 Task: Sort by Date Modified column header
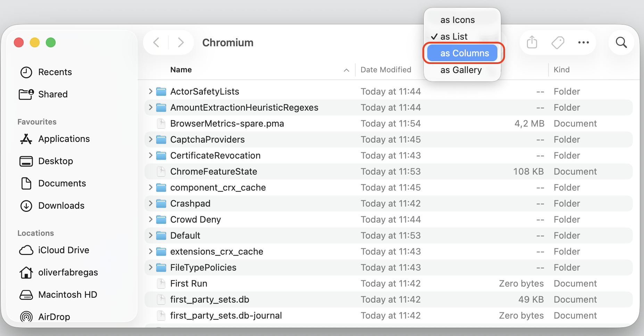pyautogui.click(x=386, y=70)
